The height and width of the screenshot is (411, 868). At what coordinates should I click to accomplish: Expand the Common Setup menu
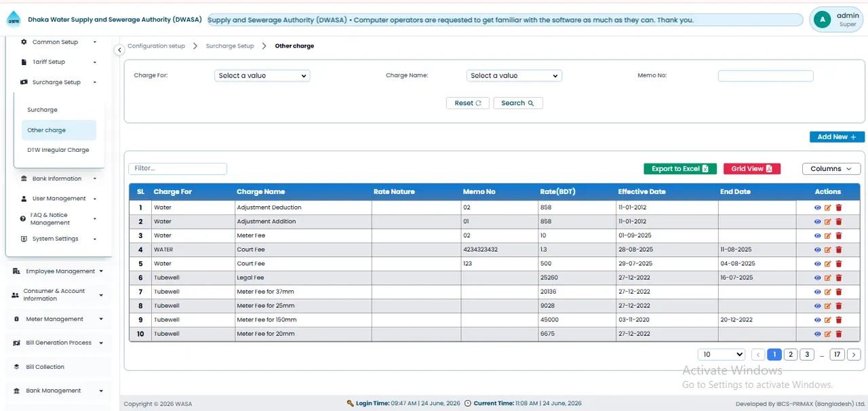[59, 42]
